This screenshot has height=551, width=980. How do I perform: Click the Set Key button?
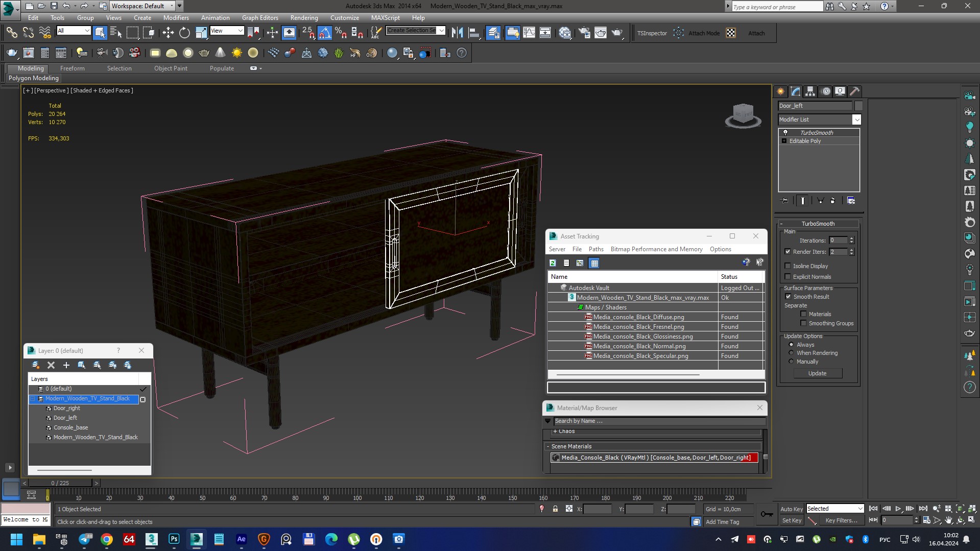791,520
